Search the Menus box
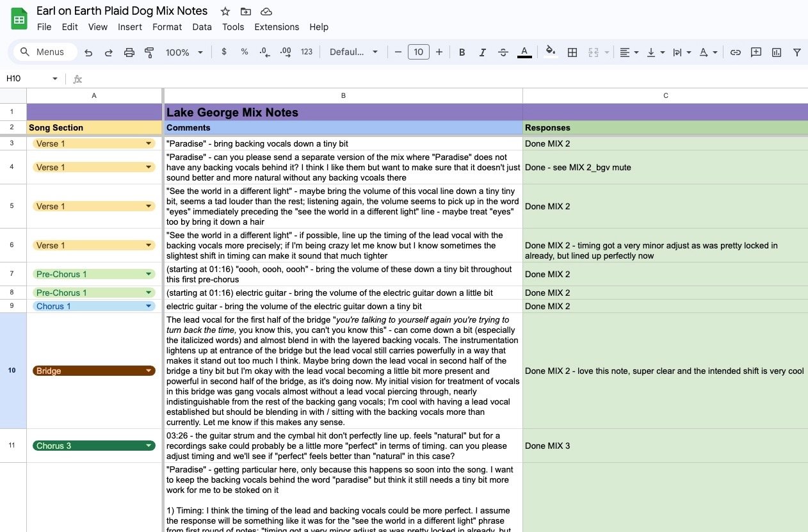This screenshot has height=532, width=808. [45, 52]
